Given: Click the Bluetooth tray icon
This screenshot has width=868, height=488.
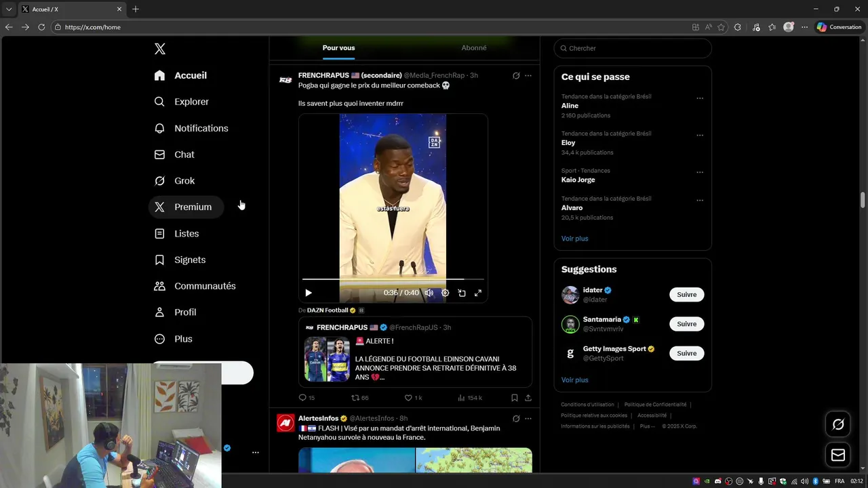Looking at the screenshot, I should click(x=816, y=481).
